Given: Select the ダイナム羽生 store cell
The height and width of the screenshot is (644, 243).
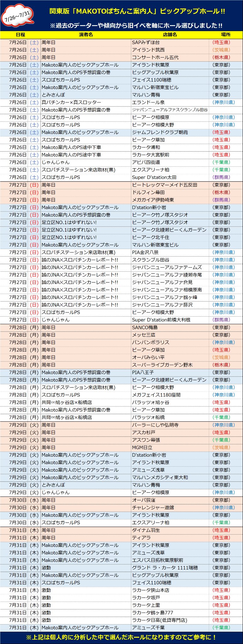Looking at the screenshot, I should [170, 530].
